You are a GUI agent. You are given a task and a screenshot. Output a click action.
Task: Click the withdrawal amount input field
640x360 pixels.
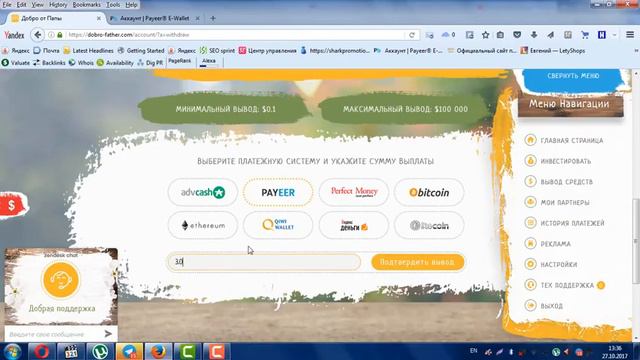(x=264, y=262)
